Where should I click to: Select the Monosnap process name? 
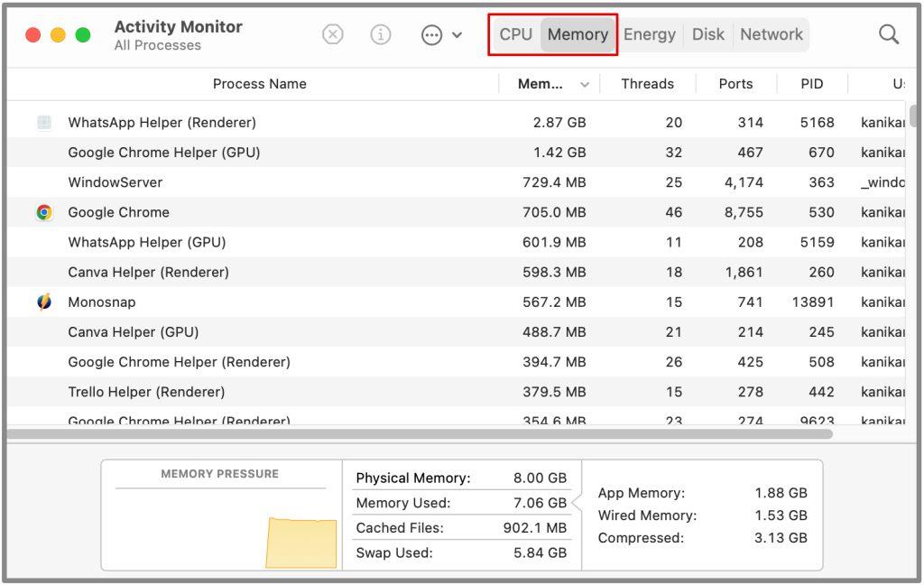click(x=101, y=302)
